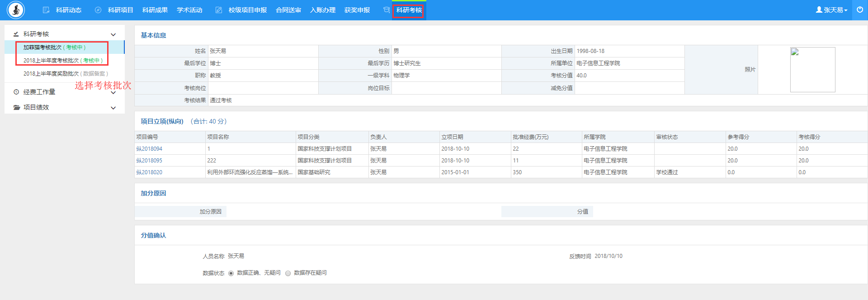Select the 数据存在疑问 radio button

click(288, 273)
